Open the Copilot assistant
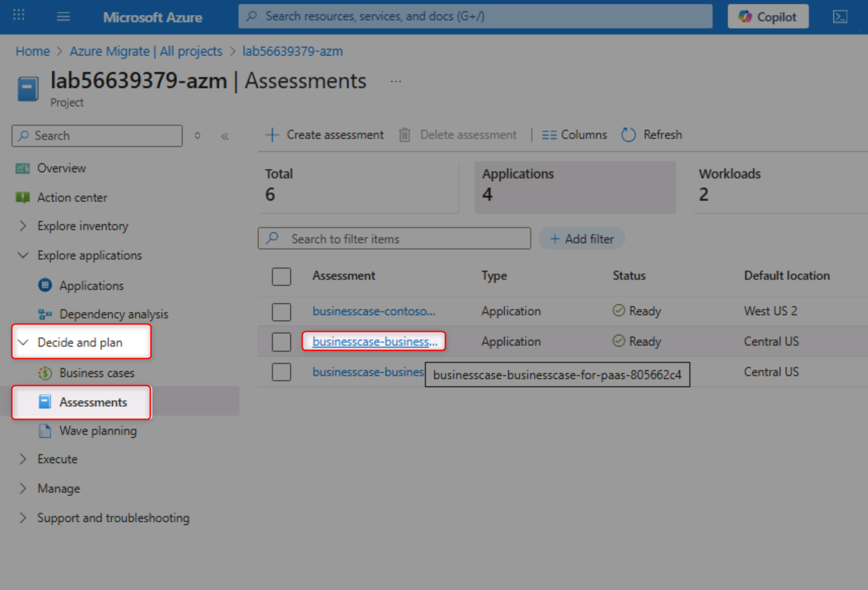The image size is (868, 590). (x=768, y=17)
